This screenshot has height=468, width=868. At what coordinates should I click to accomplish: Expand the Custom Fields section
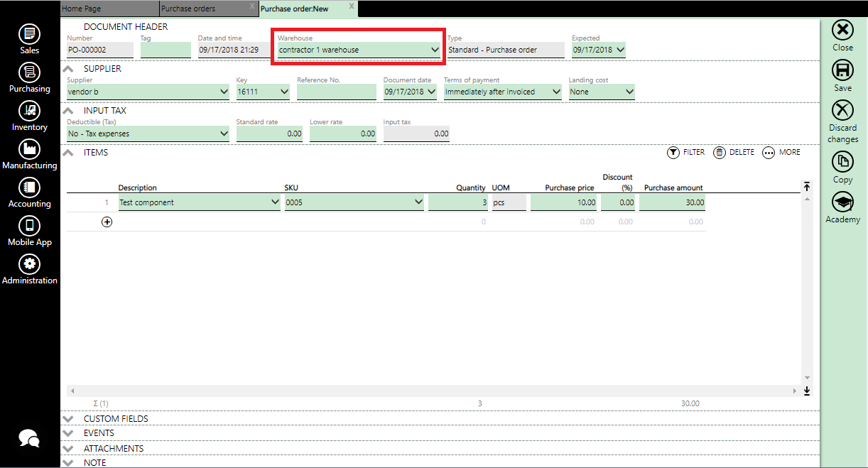pos(68,419)
